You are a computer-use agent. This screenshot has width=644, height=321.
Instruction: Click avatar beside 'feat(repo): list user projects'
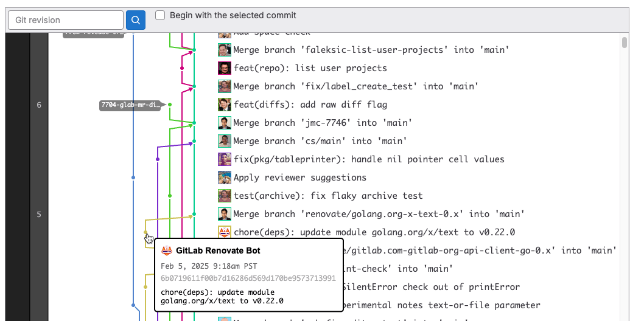[224, 68]
